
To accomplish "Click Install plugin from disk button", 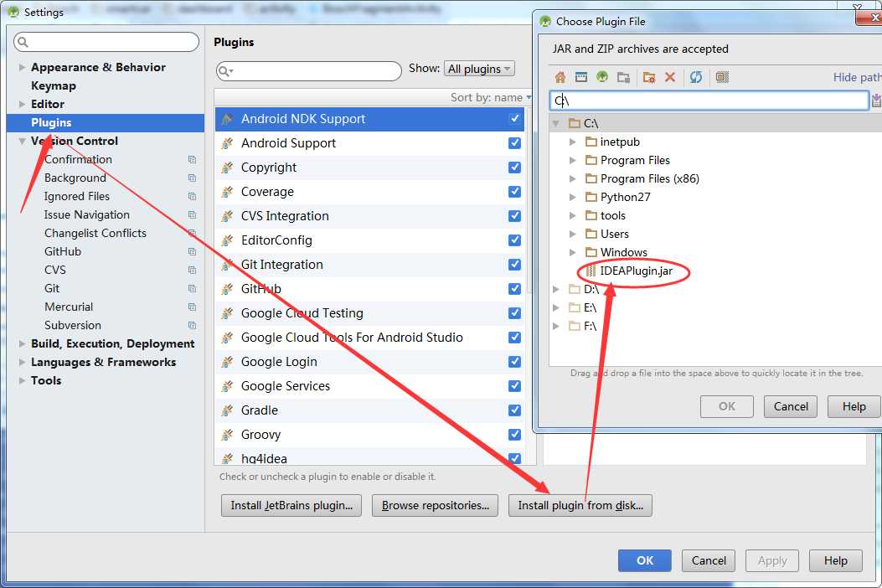I will click(580, 505).
